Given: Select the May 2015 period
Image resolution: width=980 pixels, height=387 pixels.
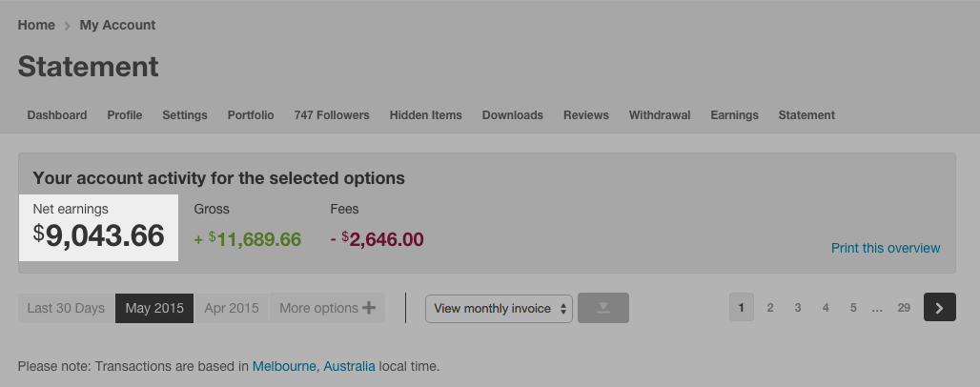Looking at the screenshot, I should (154, 309).
